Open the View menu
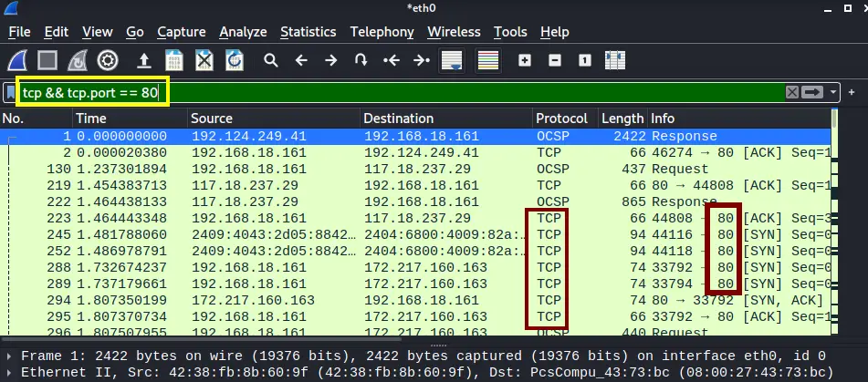Viewport: 868px width, 382px height. (x=98, y=32)
